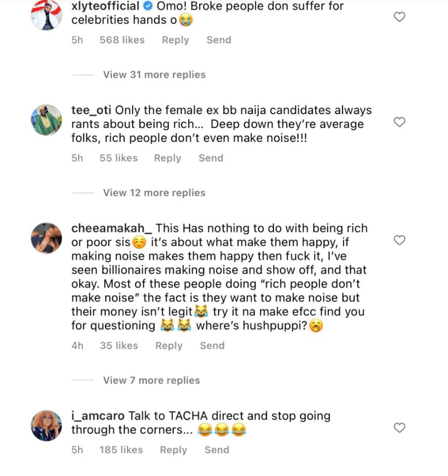This screenshot has height=476, width=448.
Task: Visit the cheeamakah_ username link
Action: 112,228
